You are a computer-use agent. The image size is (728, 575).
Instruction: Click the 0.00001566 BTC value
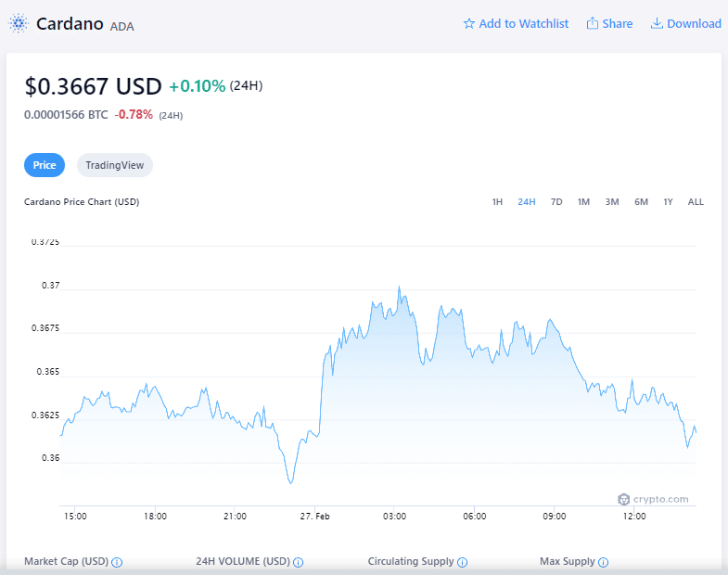click(66, 115)
